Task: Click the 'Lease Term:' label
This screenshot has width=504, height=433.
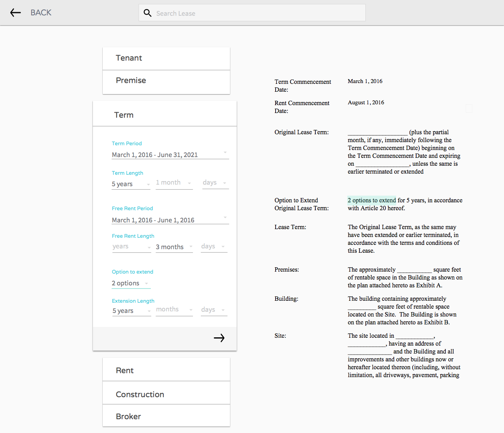Action: click(290, 227)
